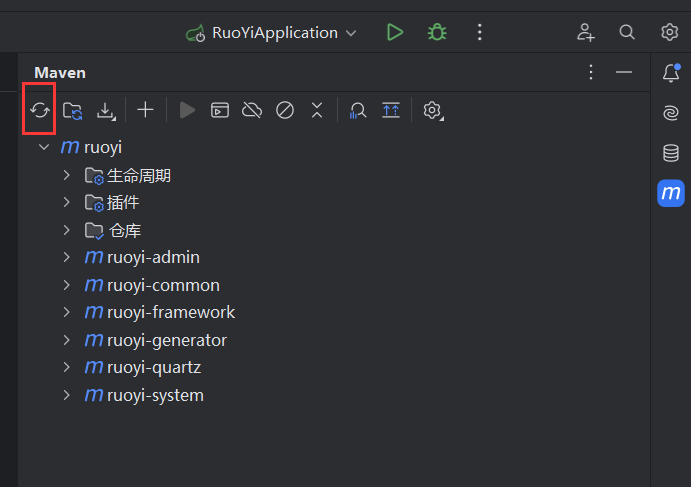Click Generate Sources and Update Folders icon

click(72, 110)
